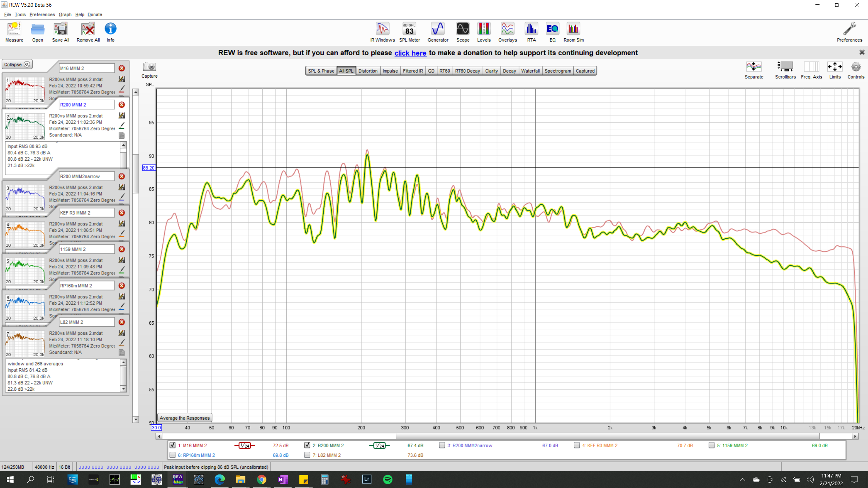
Task: Open the EQ window
Action: 552,32
